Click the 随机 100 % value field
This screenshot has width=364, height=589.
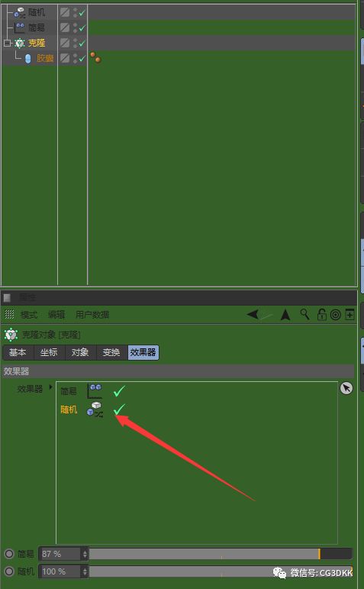point(60,571)
